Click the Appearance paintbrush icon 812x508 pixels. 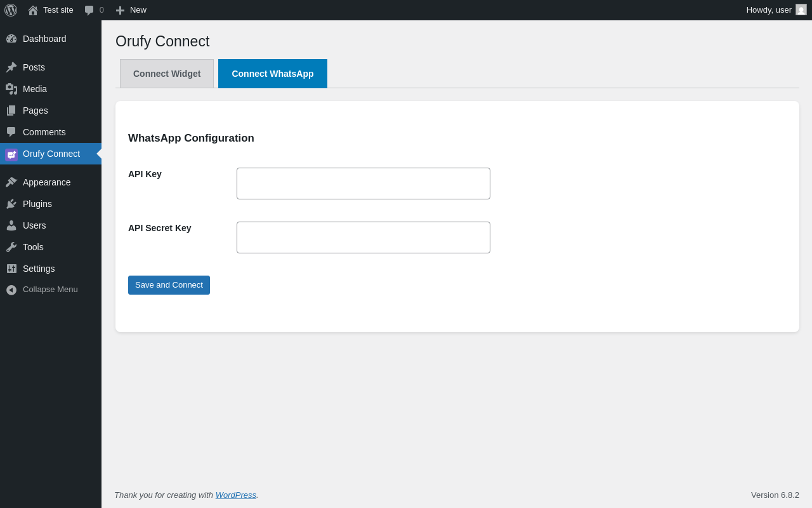[11, 182]
